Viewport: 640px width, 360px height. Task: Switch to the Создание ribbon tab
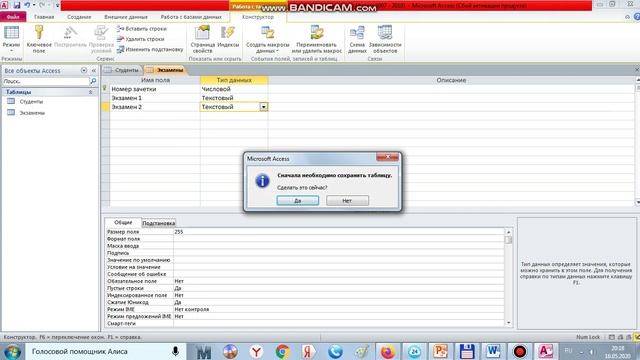(79, 17)
